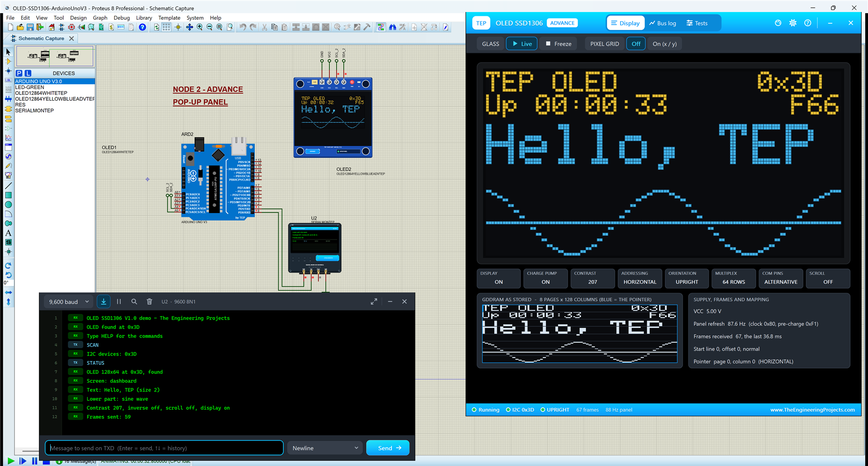
Task: Select the Selection Mode arrow tool
Action: pos(8,52)
